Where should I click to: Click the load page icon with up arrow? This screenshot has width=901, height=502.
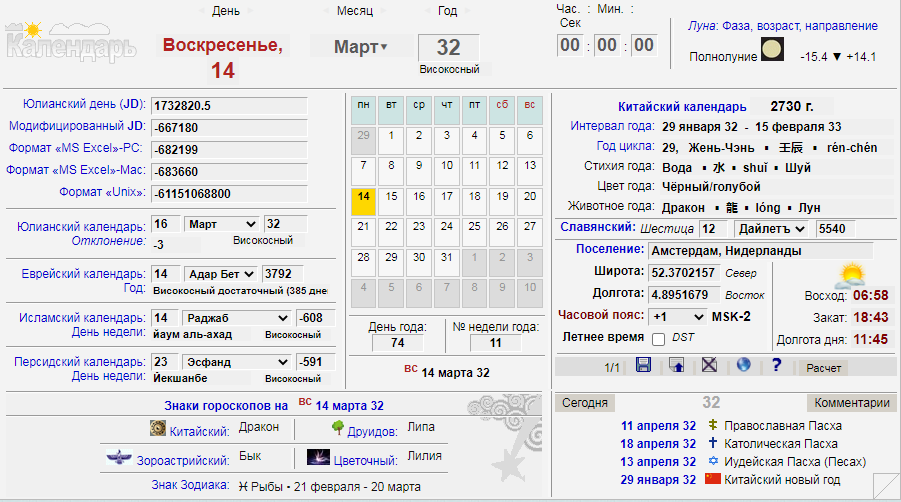coord(676,365)
